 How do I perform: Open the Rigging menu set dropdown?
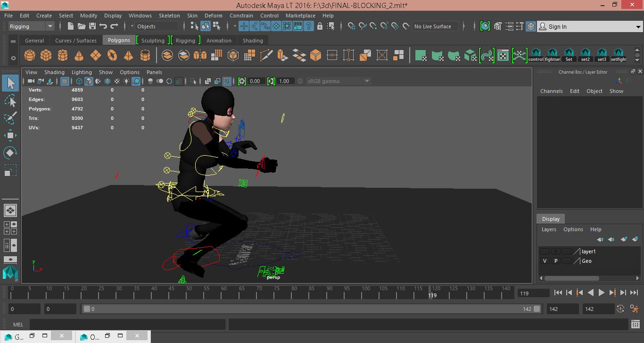(x=32, y=26)
